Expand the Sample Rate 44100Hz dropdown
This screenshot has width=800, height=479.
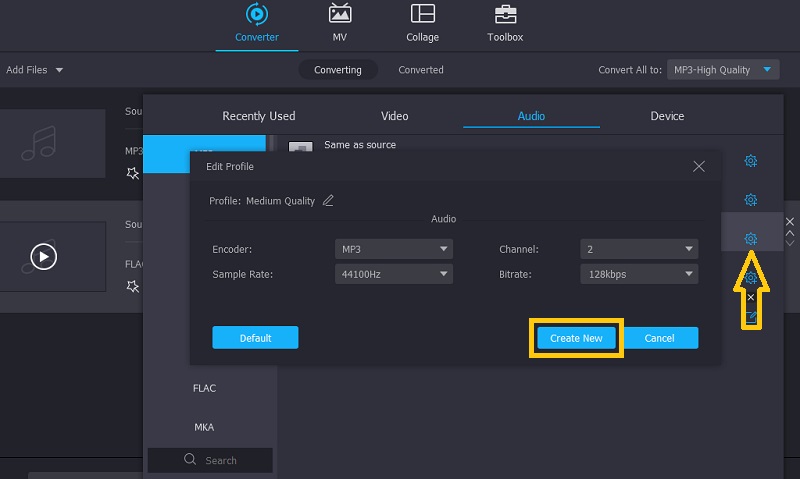coord(394,274)
